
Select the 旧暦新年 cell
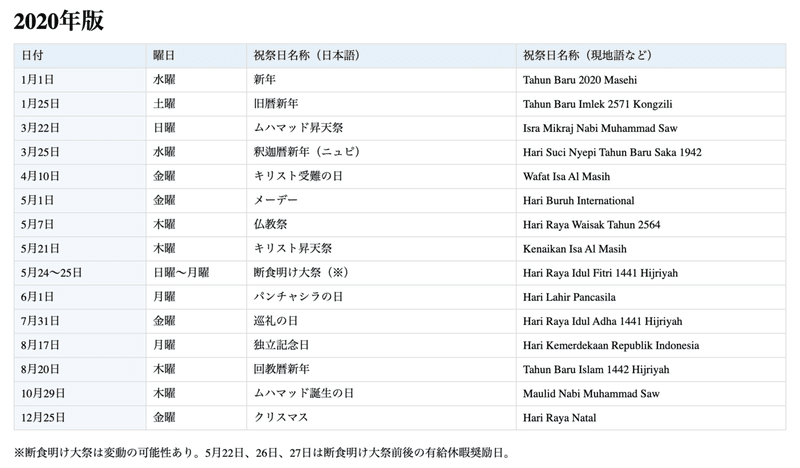381,104
